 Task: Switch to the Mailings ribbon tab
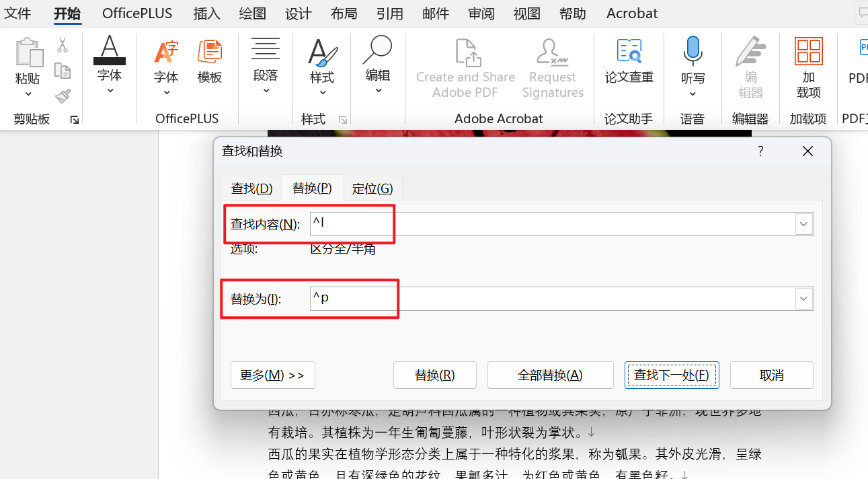[436, 13]
